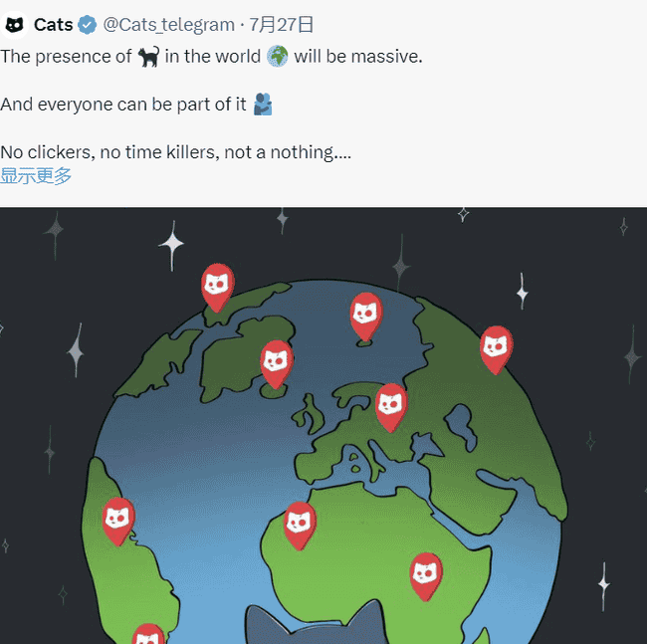Open the Cats display name
Screen dimensions: 647x644
tap(53, 25)
